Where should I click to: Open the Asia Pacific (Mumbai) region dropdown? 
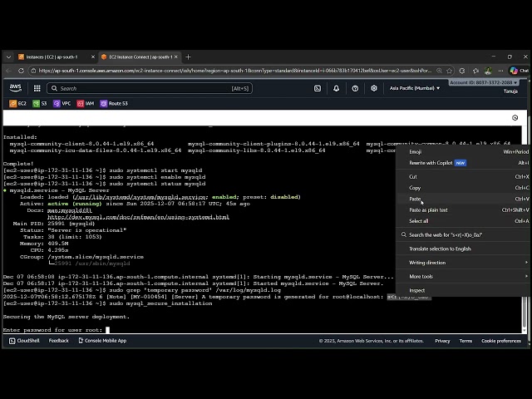(x=415, y=88)
